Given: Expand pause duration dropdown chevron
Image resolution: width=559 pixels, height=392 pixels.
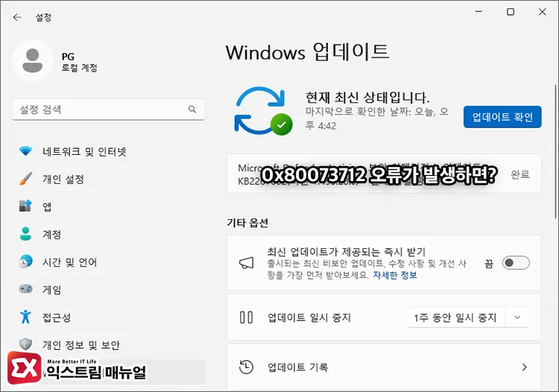Looking at the screenshot, I should (517, 317).
